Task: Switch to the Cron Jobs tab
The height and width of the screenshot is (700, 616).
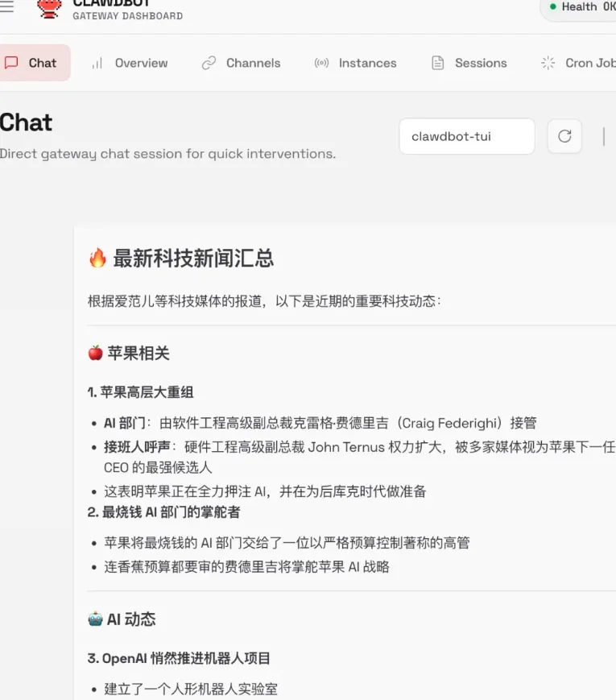Action: click(x=578, y=63)
